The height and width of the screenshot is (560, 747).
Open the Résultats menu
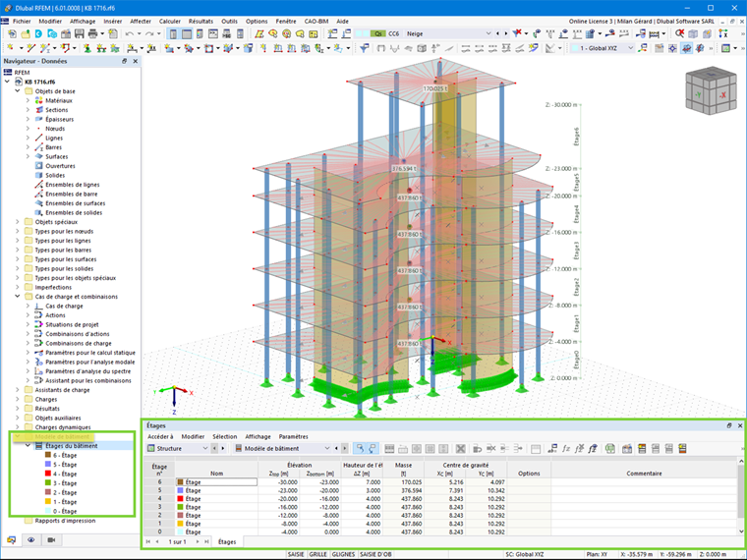[201, 22]
